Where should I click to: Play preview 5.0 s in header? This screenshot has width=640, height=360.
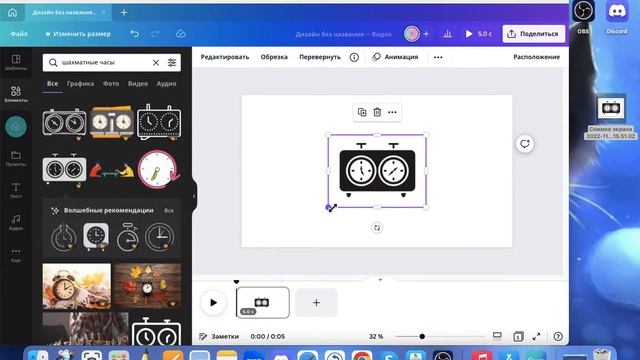tap(479, 34)
